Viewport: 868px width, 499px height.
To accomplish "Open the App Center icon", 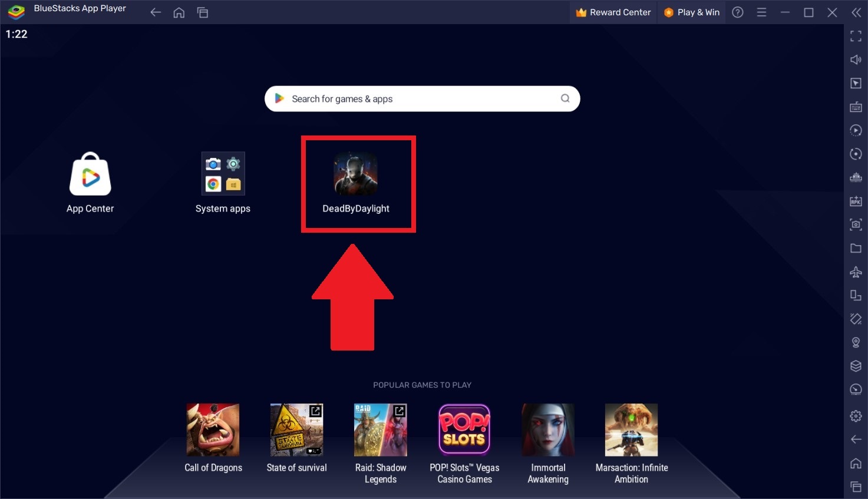I will 90,174.
